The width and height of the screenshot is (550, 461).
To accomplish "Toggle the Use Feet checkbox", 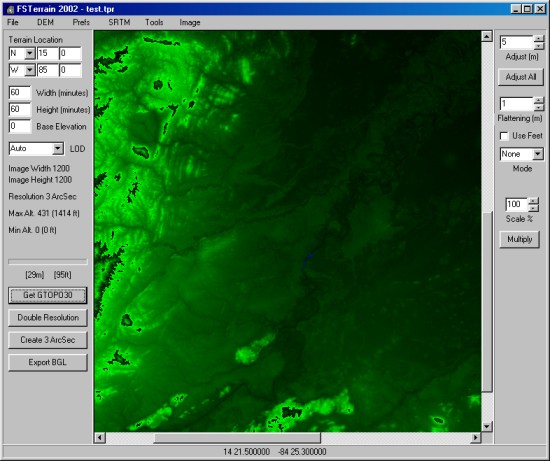I will click(504, 136).
